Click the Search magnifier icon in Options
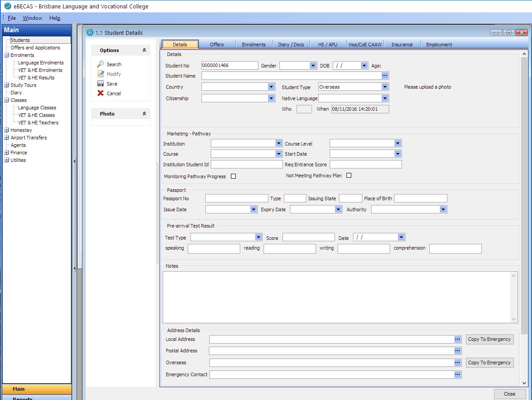 coord(100,64)
